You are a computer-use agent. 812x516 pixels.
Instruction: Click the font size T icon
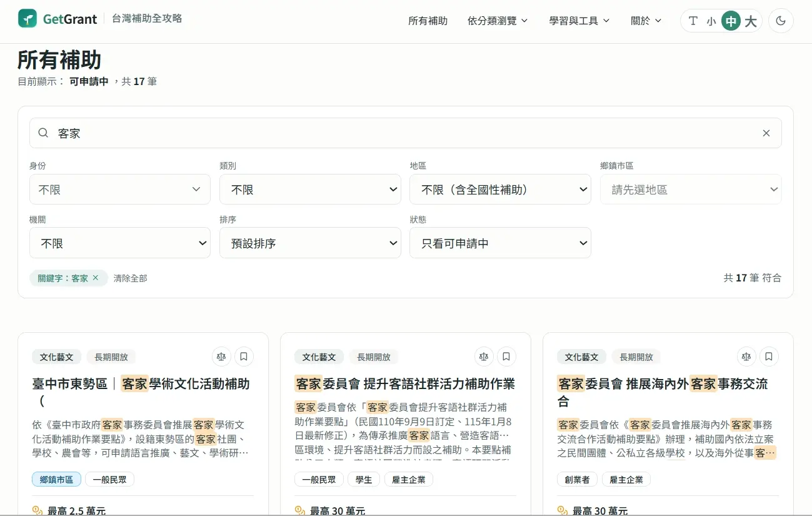click(x=693, y=21)
